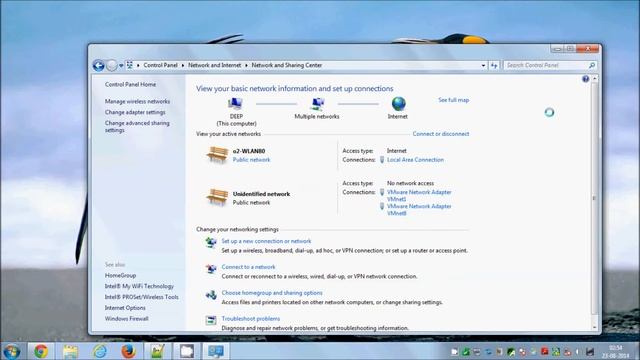Click Choose homegroup and sharing options
Viewport: 640px width, 360px height.
point(272,293)
